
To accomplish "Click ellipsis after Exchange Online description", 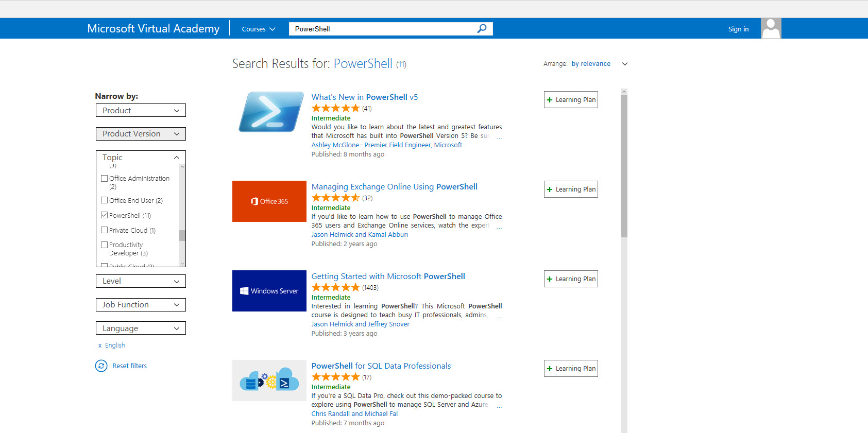I will tap(499, 227).
